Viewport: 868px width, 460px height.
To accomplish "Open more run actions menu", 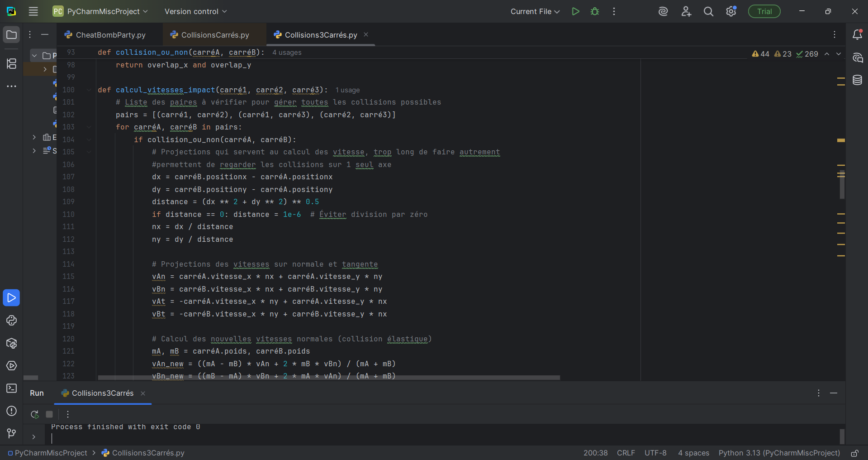I will (614, 11).
